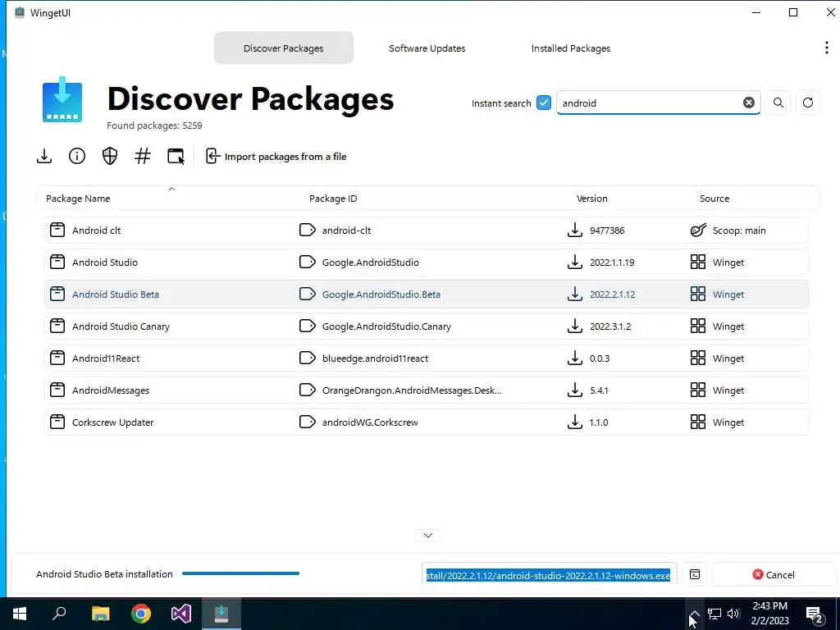Sort by Package ID column
The height and width of the screenshot is (630, 840).
pyautogui.click(x=333, y=199)
